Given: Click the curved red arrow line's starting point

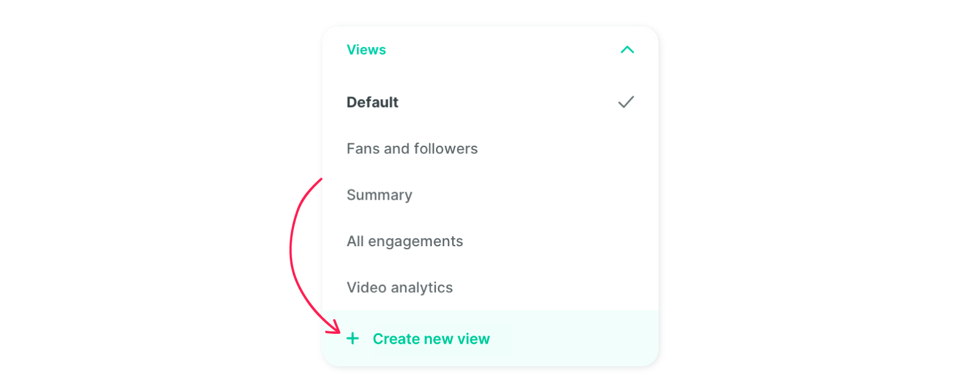Looking at the screenshot, I should click(321, 179).
